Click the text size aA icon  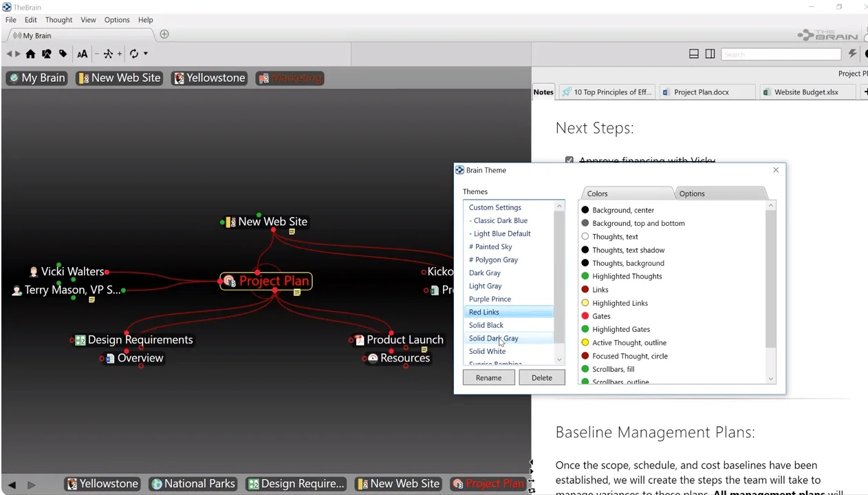(x=83, y=54)
